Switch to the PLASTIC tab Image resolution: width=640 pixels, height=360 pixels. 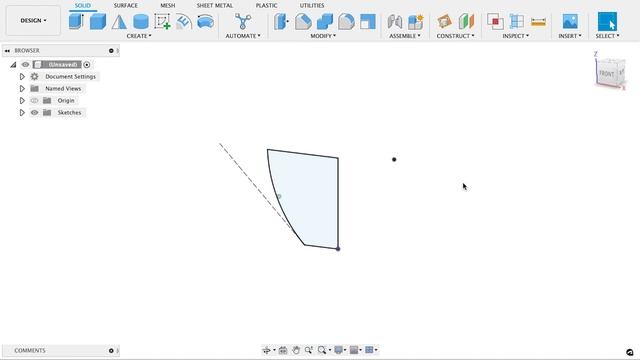point(266,5)
